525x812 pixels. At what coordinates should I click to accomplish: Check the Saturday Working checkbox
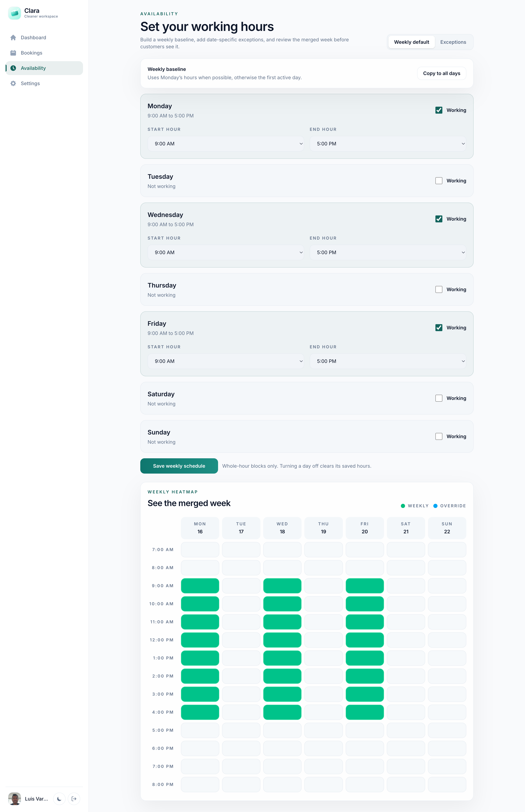tap(439, 398)
